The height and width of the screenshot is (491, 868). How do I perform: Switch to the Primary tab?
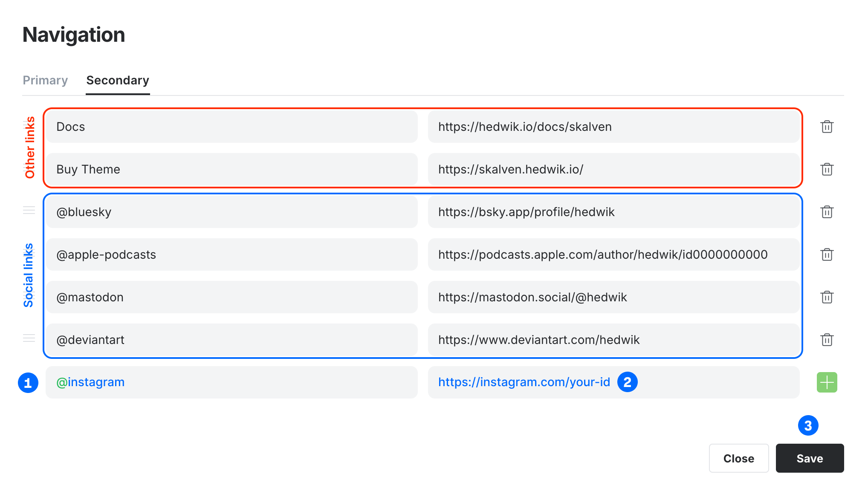45,81
